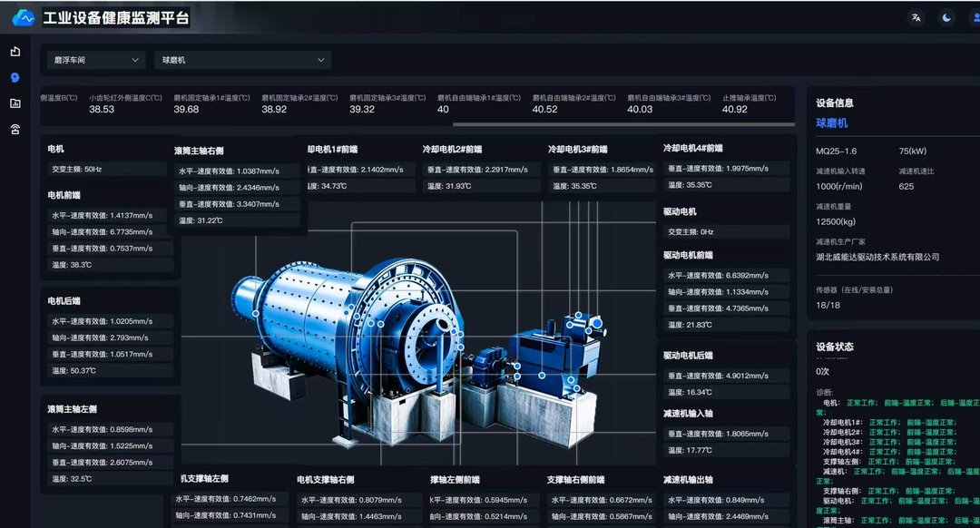Click the 支撑轴右侧前端 heading
Image resolution: width=980 pixels, height=528 pixels.
tap(575, 480)
